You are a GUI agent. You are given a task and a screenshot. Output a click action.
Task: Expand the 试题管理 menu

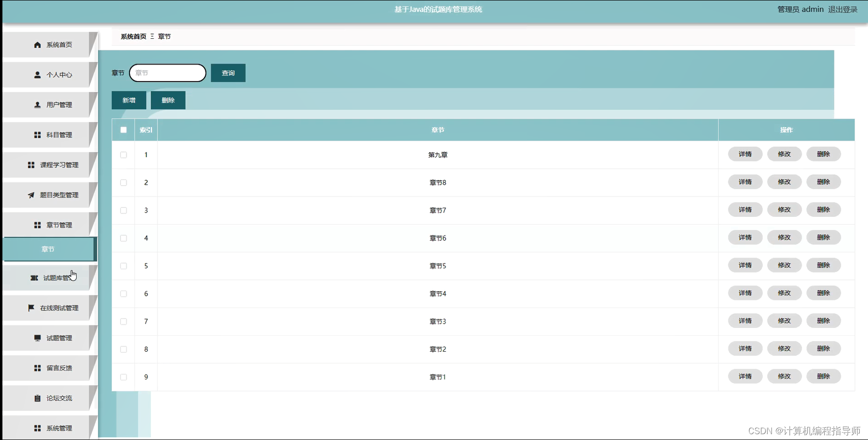pyautogui.click(x=50, y=338)
